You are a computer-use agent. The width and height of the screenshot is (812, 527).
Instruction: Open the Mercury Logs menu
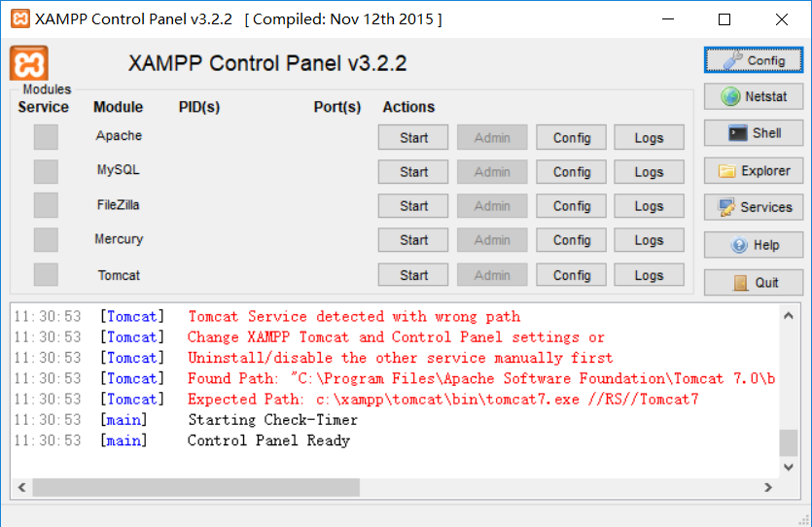(650, 240)
